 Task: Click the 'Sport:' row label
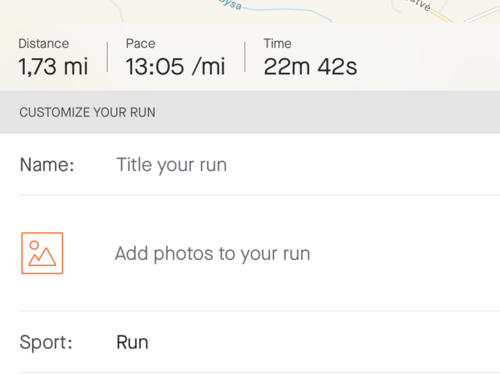46,343
